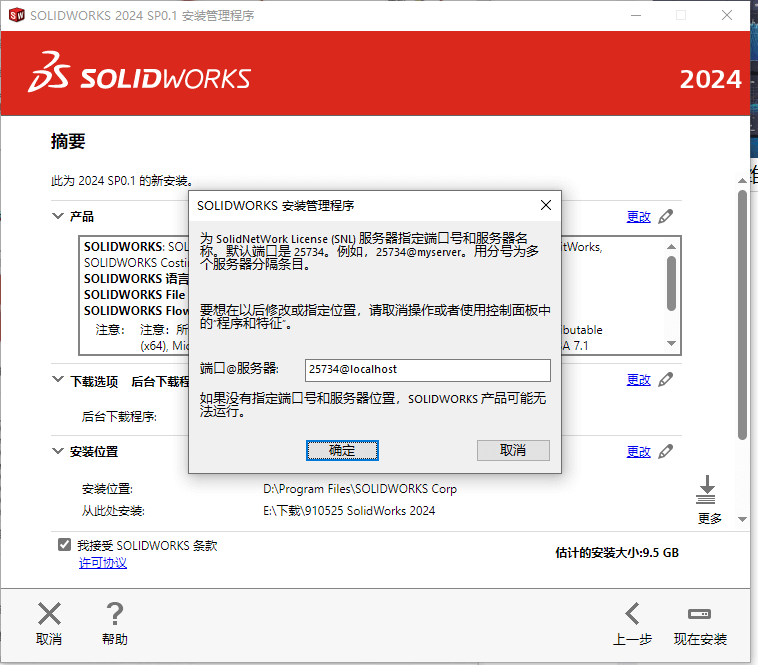Click the product list scrollbar thumb

671,283
